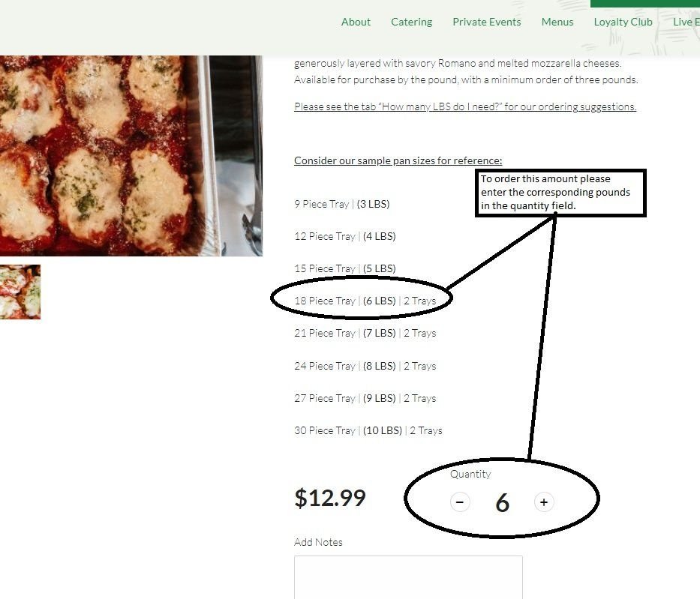Go to Private Events page
Screen dimensions: 700x599
[487, 22]
